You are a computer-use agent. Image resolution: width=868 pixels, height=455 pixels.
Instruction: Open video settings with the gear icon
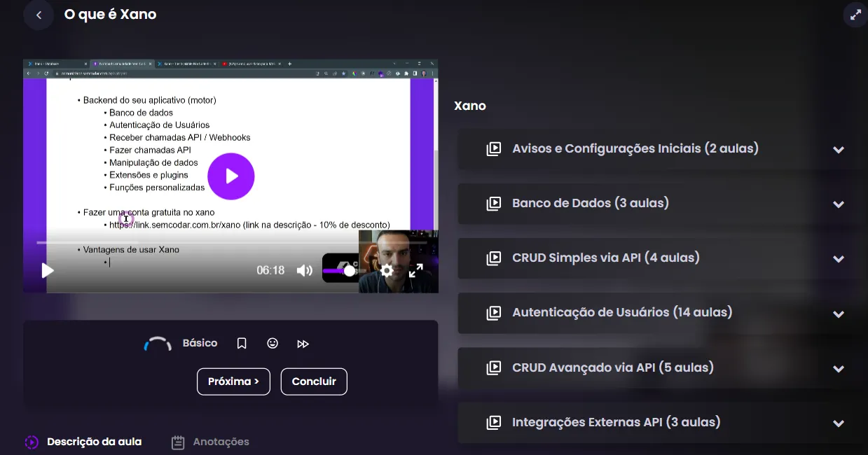pyautogui.click(x=387, y=271)
